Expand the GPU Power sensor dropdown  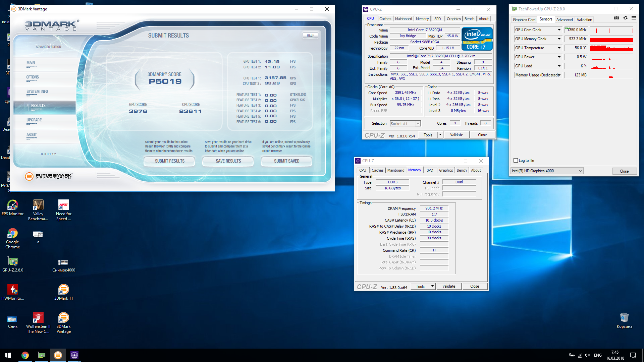click(559, 57)
